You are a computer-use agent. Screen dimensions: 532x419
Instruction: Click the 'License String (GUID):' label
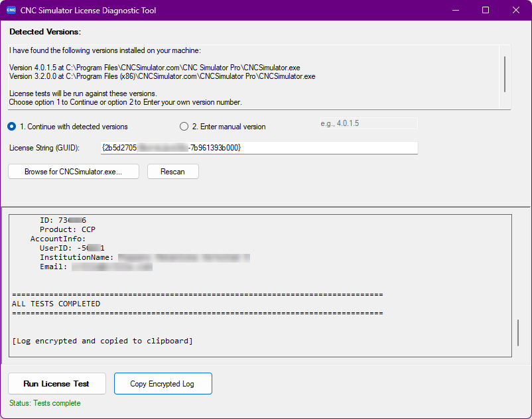44,148
